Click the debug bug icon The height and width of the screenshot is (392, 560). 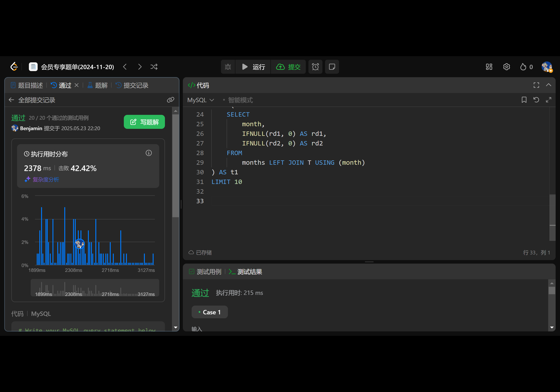(x=228, y=67)
